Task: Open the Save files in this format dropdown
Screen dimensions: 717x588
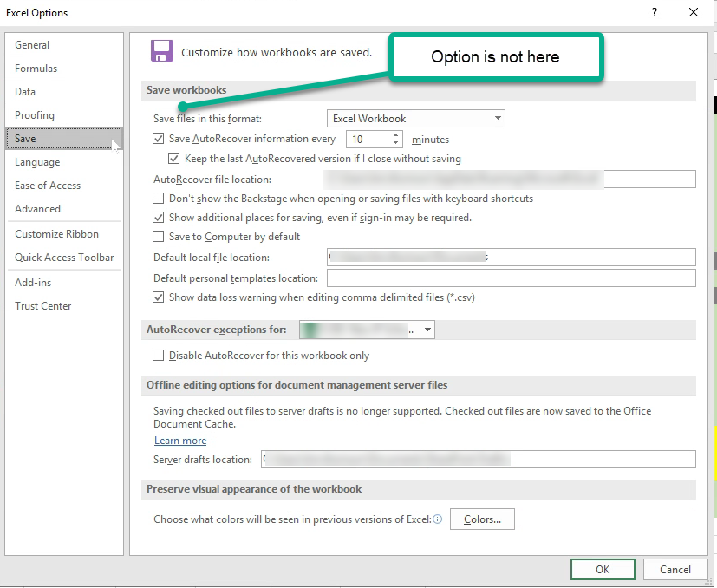Action: click(x=497, y=118)
